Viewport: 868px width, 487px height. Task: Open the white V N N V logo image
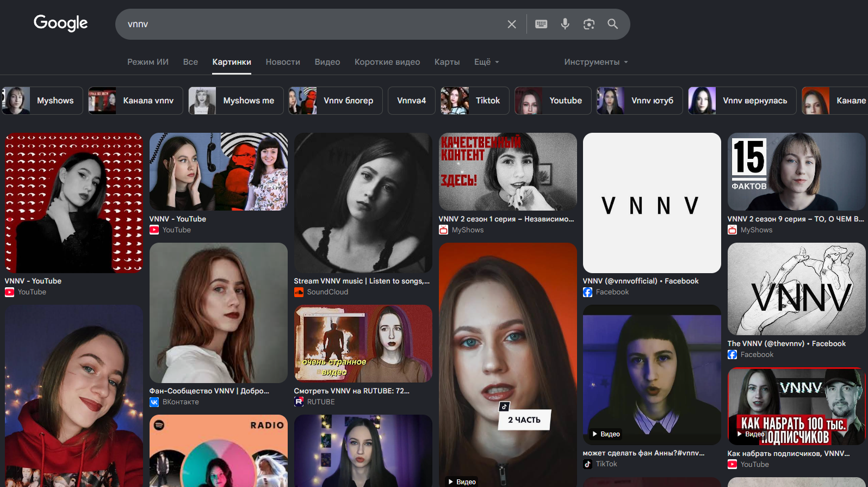coord(652,203)
